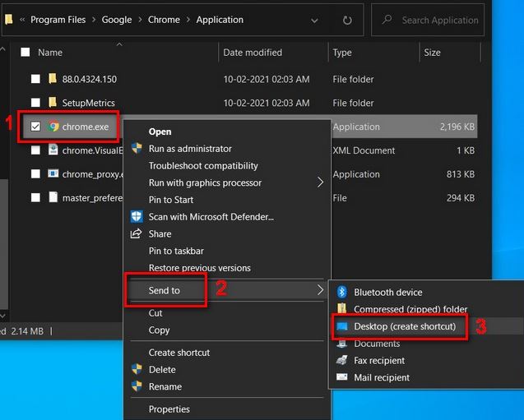Click the navigation pane scrollbar thumb
524x420 pixels.
[4, 244]
